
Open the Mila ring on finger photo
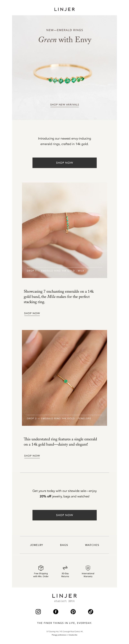pos(64,230)
